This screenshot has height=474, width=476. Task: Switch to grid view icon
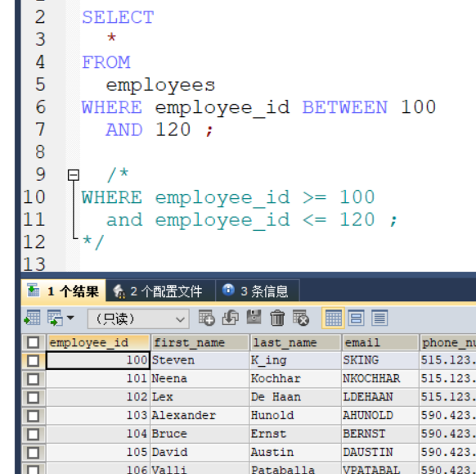[x=334, y=318]
